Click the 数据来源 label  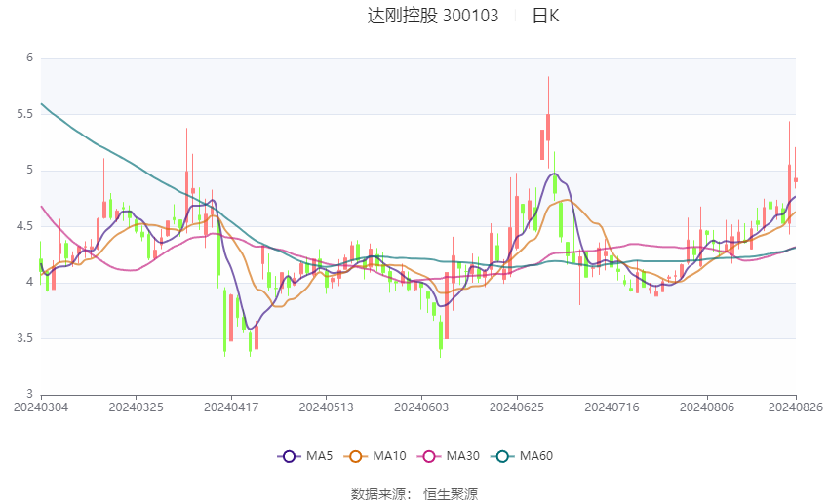click(378, 494)
